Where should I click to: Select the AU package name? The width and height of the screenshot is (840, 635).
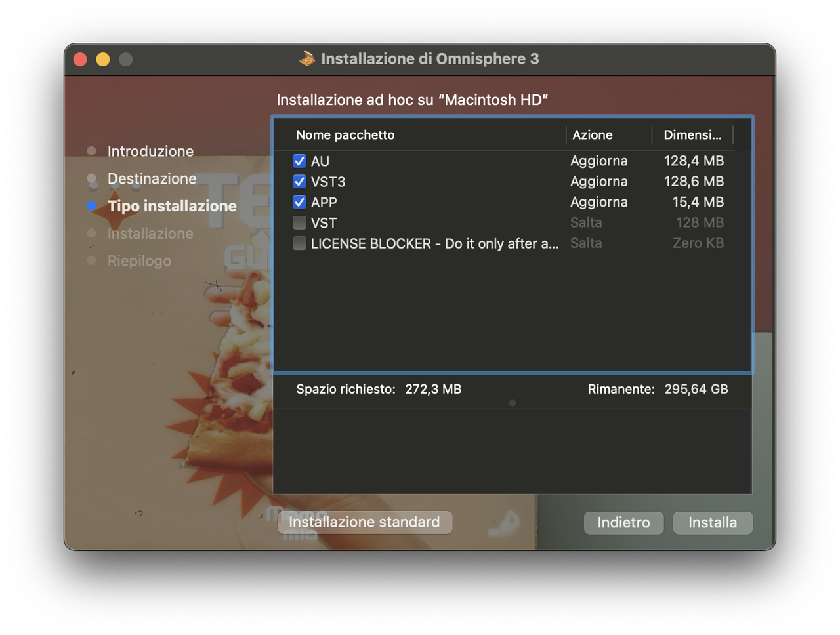click(320, 161)
